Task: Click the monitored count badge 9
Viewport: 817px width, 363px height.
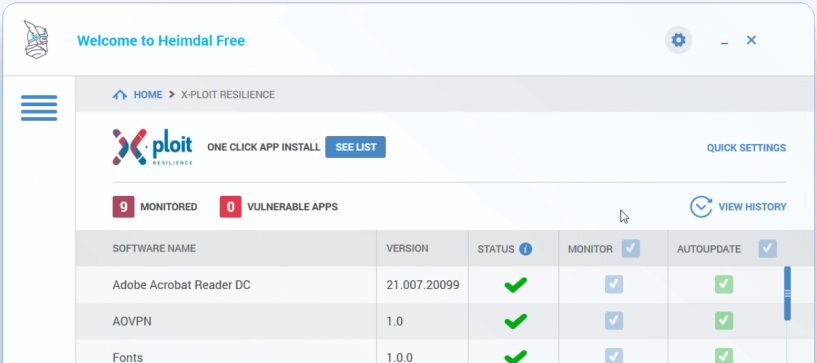Action: [123, 207]
